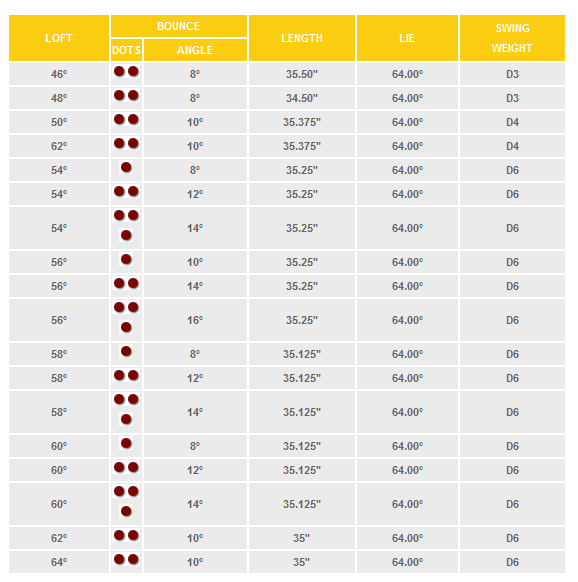Select the single-dot icon in the 56° 10° bounce row
Viewport: 578px width, 582px height.
[x=126, y=259]
